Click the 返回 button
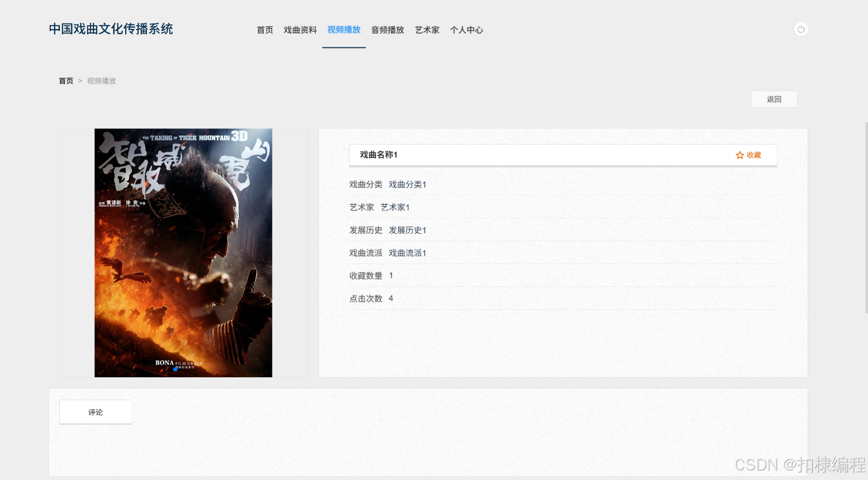The image size is (868, 480). [x=774, y=99]
